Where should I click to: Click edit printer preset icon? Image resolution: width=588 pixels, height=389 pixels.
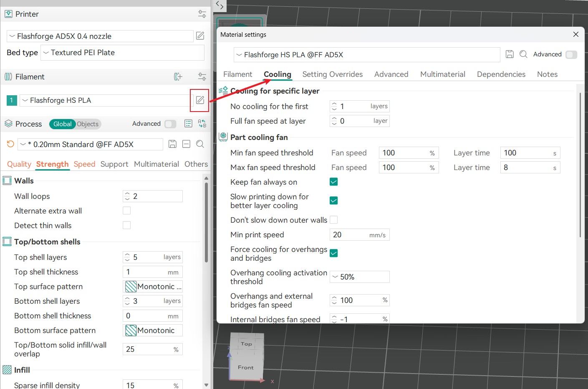coord(200,36)
